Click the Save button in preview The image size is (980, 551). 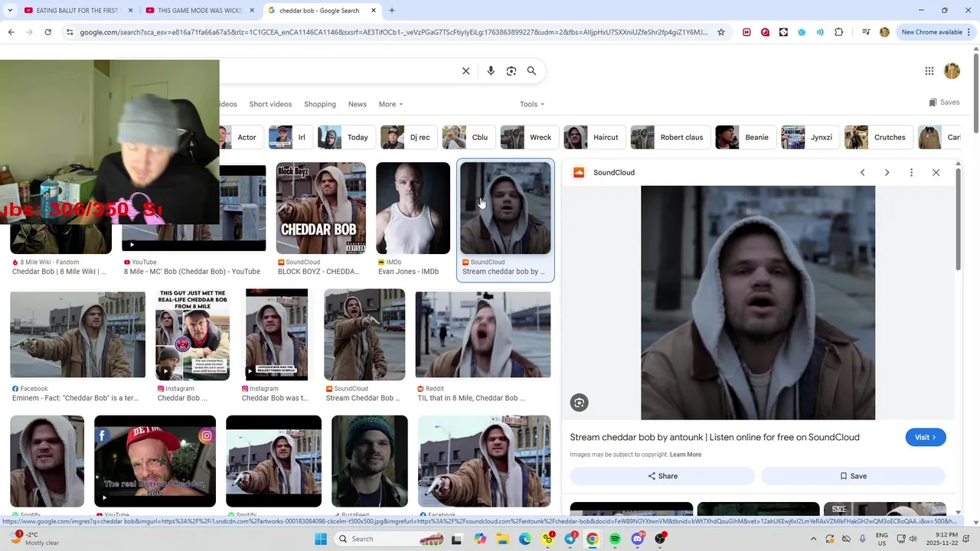pyautogui.click(x=854, y=476)
